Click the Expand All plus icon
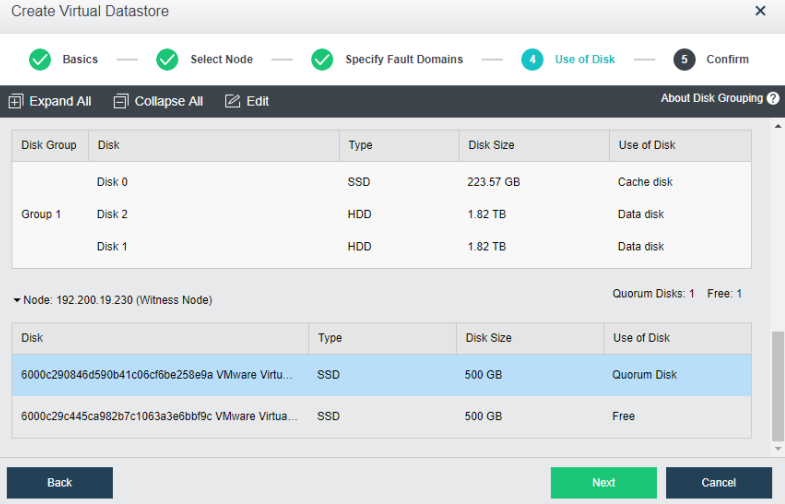This screenshot has height=504, width=785. [15, 101]
